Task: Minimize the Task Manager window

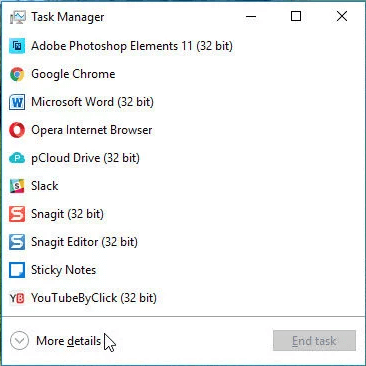Action: (x=251, y=16)
